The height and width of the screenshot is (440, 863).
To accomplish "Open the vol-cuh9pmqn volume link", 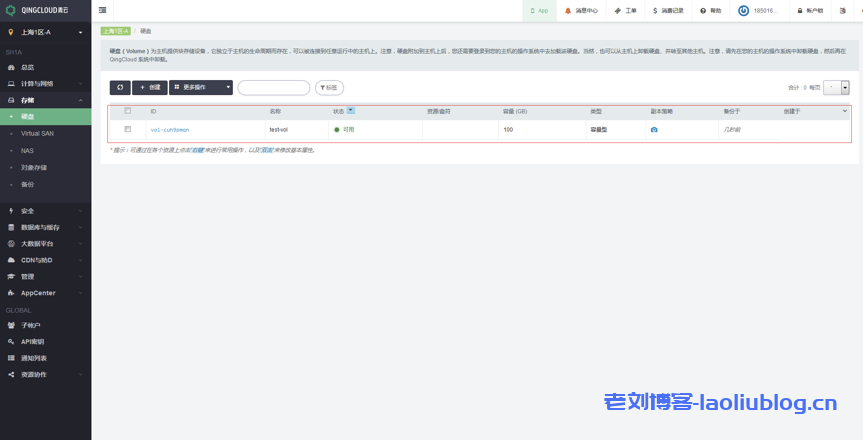I will click(169, 130).
